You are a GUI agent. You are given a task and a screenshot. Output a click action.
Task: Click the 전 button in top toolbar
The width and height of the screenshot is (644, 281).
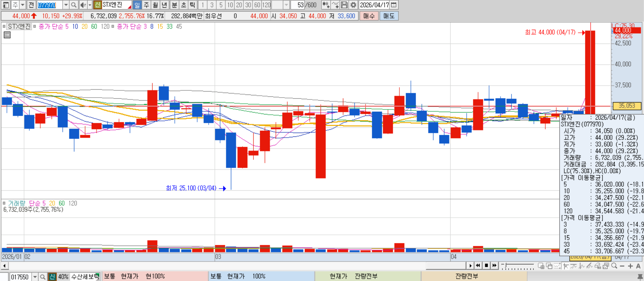point(31,5)
